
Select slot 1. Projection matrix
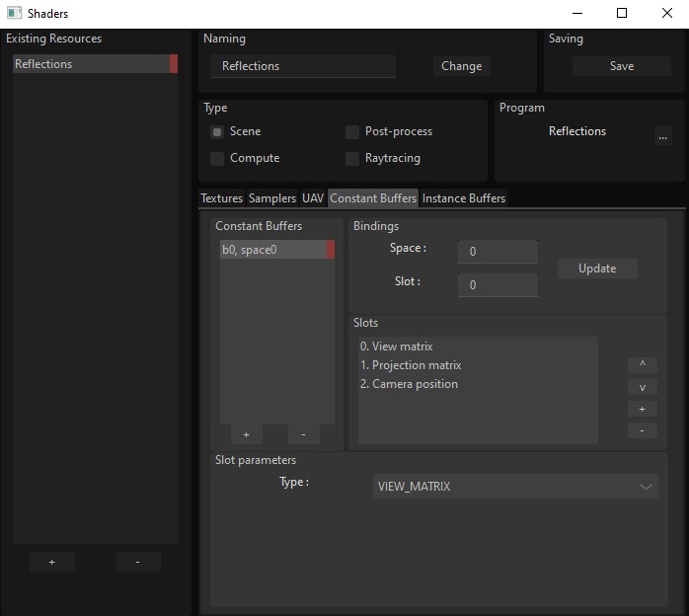pos(478,365)
